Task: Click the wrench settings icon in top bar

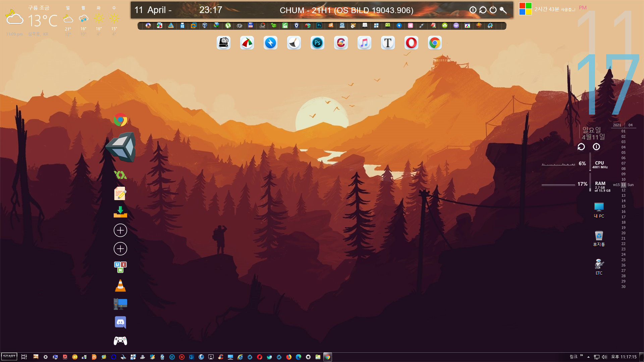Action: (x=503, y=10)
